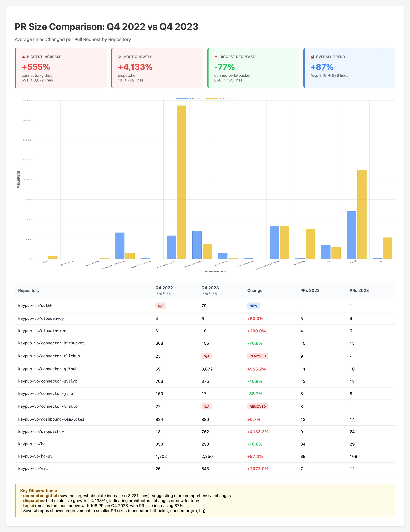Image resolution: width=410 pixels, height=532 pixels.
Task: Select keypup-io/viz repository name
Action: click(33, 468)
